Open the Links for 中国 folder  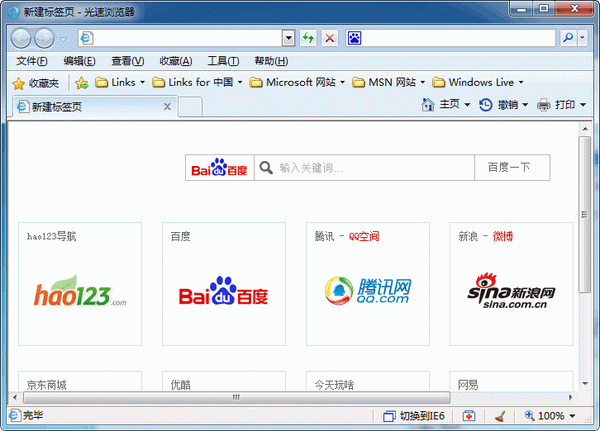197,82
